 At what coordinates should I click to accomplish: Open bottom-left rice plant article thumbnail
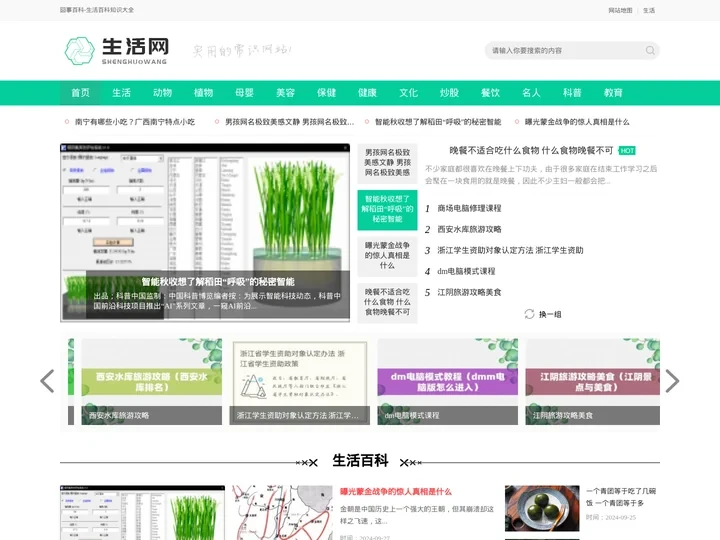(142, 512)
